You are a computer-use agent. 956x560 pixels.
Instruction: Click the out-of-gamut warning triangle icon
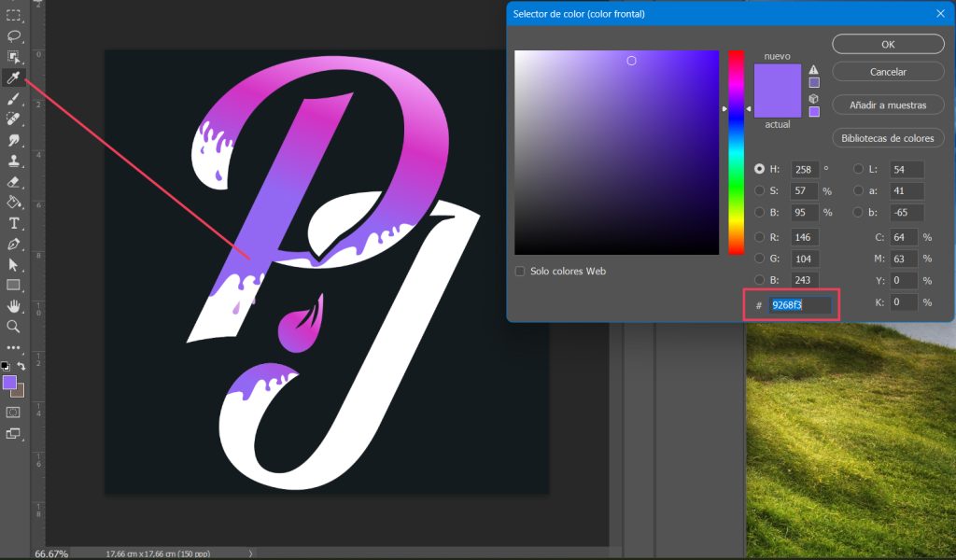pos(814,70)
